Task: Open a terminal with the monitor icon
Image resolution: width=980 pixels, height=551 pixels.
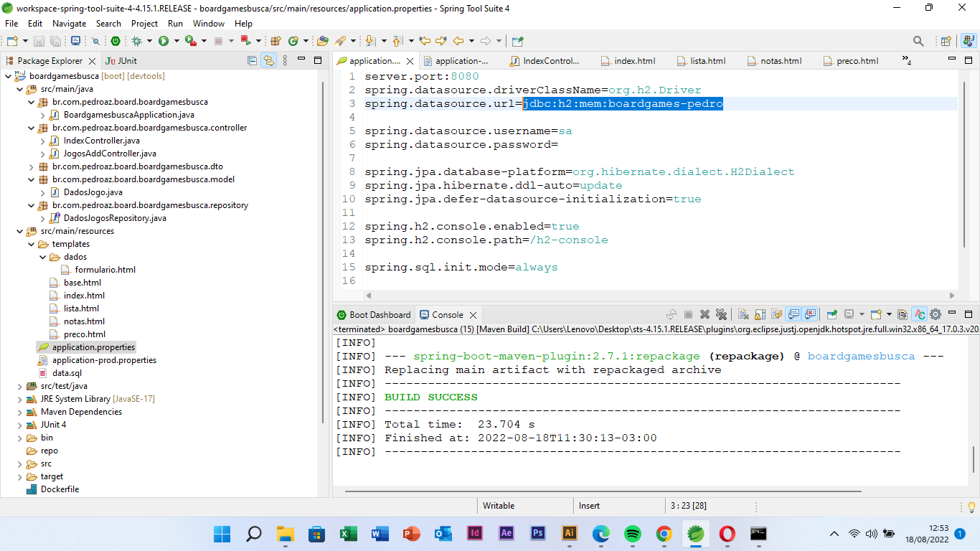Action: click(76, 41)
